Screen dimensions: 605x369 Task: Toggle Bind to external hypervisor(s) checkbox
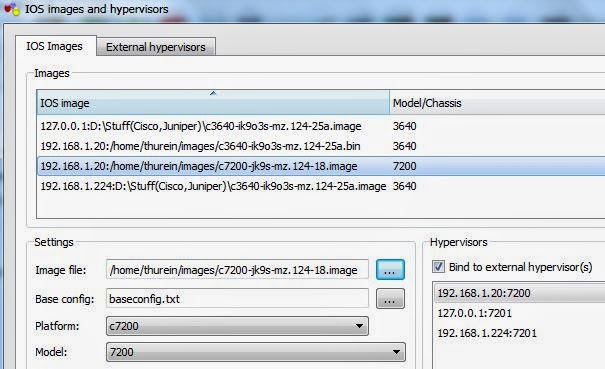(x=438, y=267)
